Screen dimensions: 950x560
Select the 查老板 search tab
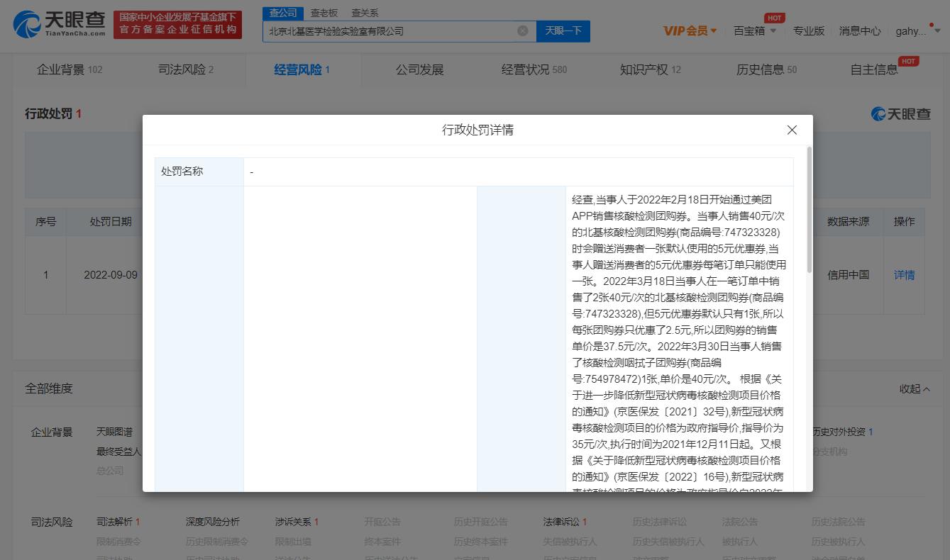click(324, 13)
